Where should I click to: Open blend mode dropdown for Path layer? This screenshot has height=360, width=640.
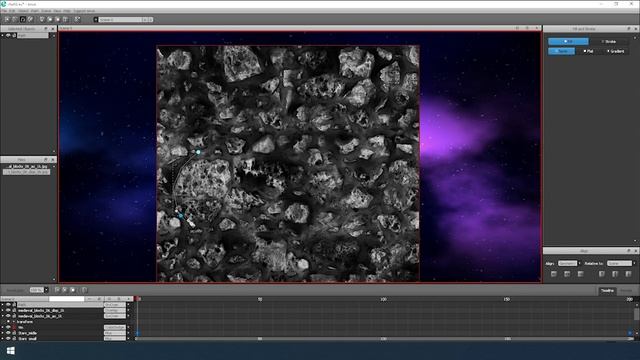(x=115, y=304)
